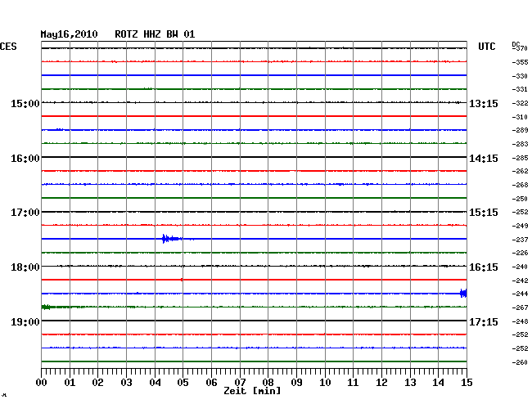The width and height of the screenshot is (532, 404).
Task: Click the 00 minute axis label
Action: [x=41, y=383]
